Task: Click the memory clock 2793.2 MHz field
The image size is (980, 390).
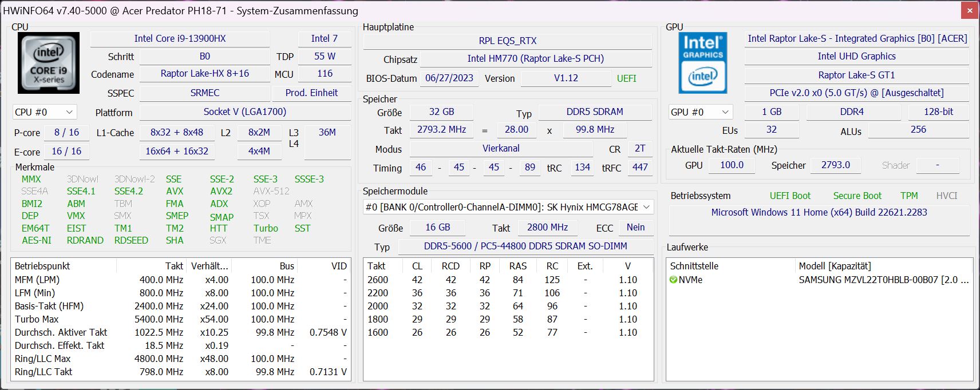Action: 441,130
